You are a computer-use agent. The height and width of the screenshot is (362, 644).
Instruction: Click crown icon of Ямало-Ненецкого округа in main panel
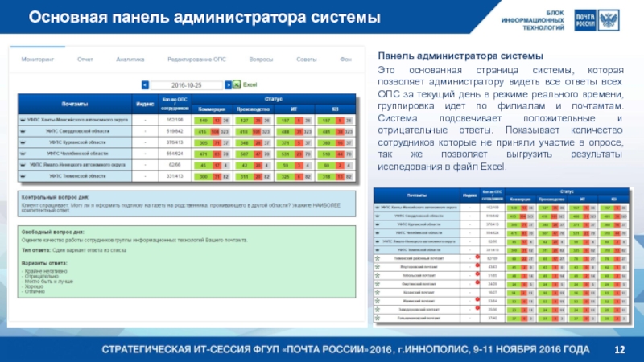23,165
